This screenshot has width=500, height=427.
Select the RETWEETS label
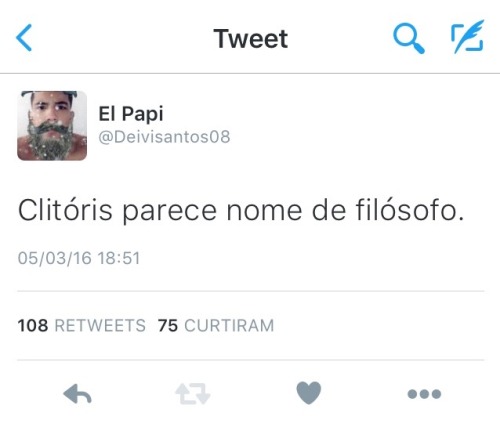100,326
